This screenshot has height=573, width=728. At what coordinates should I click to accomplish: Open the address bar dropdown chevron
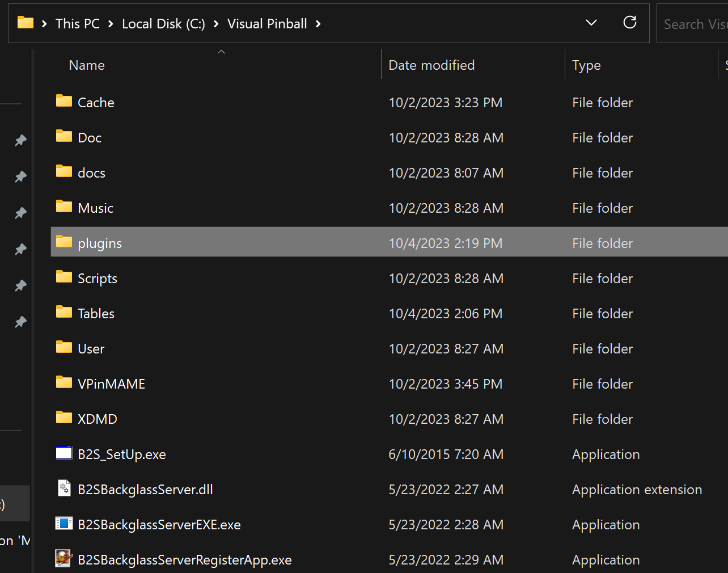(x=591, y=23)
